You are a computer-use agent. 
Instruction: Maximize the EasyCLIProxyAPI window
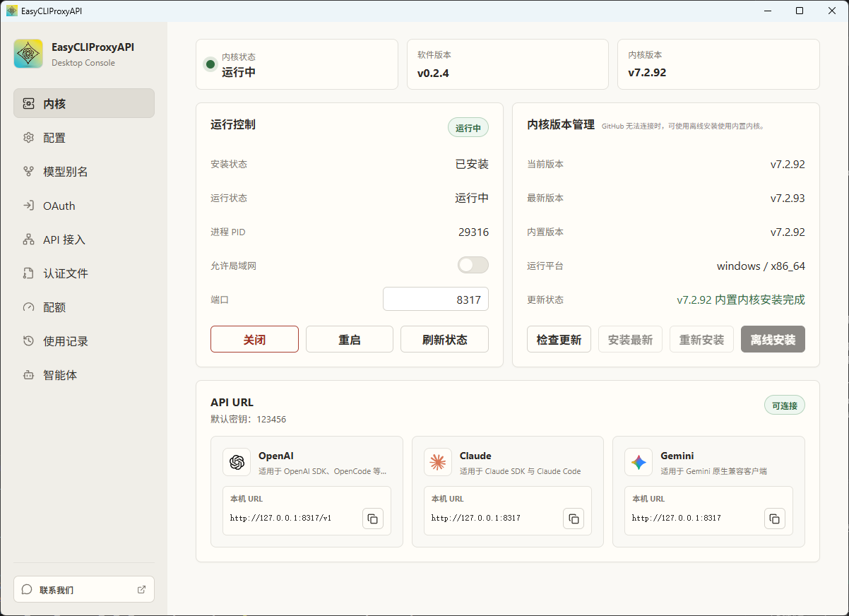click(800, 11)
